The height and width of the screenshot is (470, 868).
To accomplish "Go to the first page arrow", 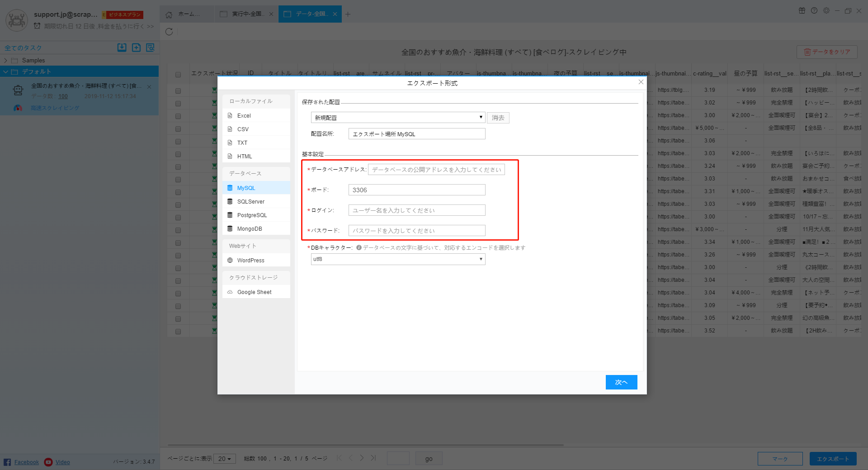I will point(339,458).
